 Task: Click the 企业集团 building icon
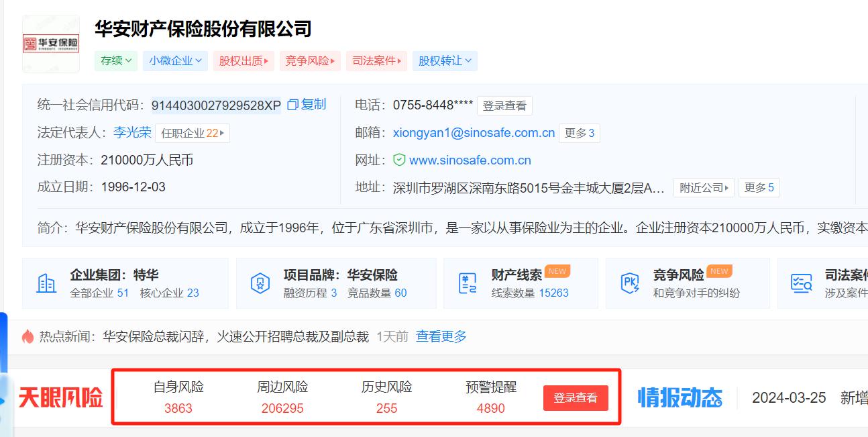click(x=46, y=283)
